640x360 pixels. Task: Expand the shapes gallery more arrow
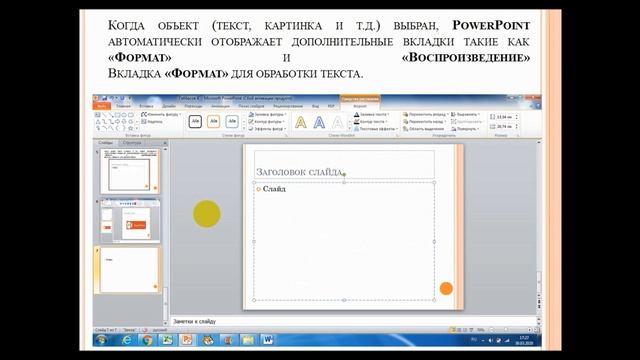tap(137, 128)
